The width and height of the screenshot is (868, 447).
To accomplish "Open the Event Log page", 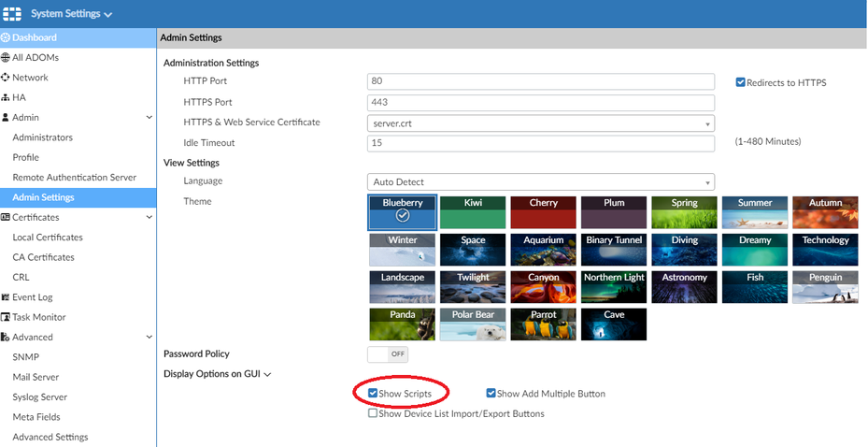I will coord(78,296).
